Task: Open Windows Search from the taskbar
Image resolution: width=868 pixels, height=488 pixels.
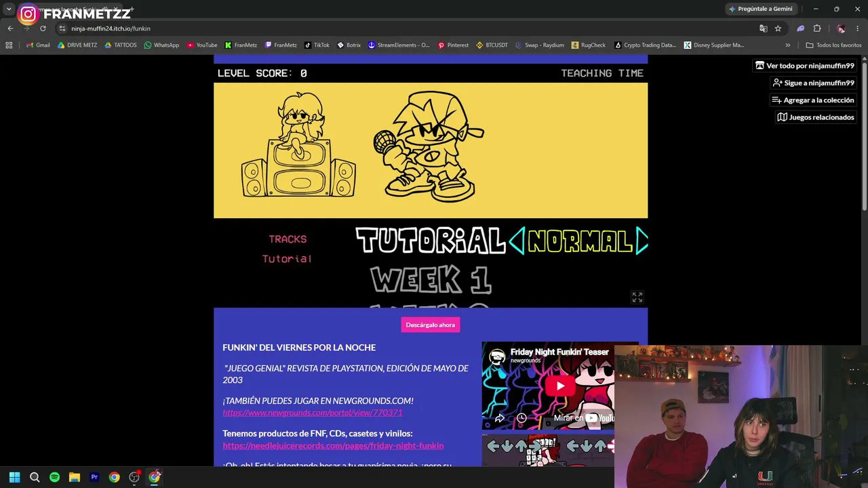Action: tap(35, 477)
